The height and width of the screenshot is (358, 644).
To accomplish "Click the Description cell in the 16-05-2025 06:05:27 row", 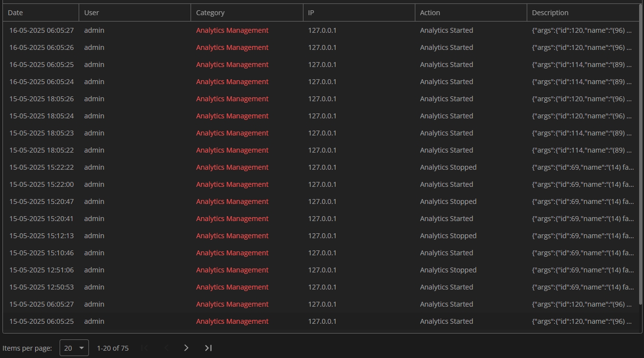I will point(582,30).
